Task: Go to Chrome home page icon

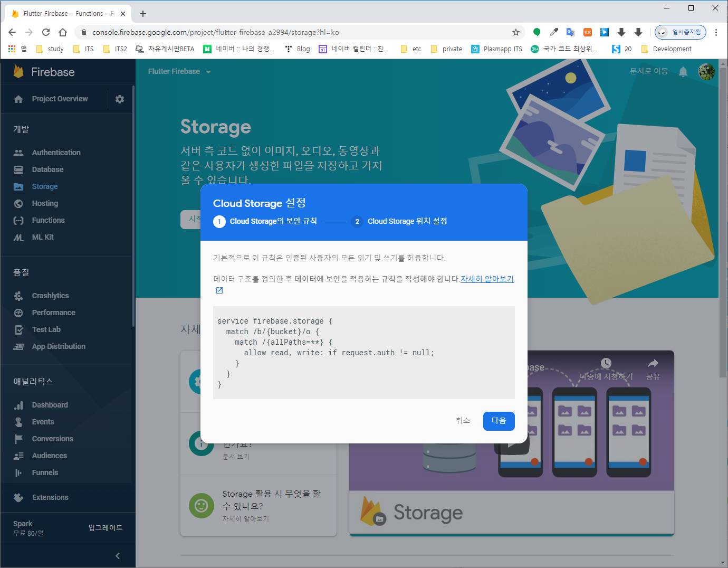Action: coord(63,32)
